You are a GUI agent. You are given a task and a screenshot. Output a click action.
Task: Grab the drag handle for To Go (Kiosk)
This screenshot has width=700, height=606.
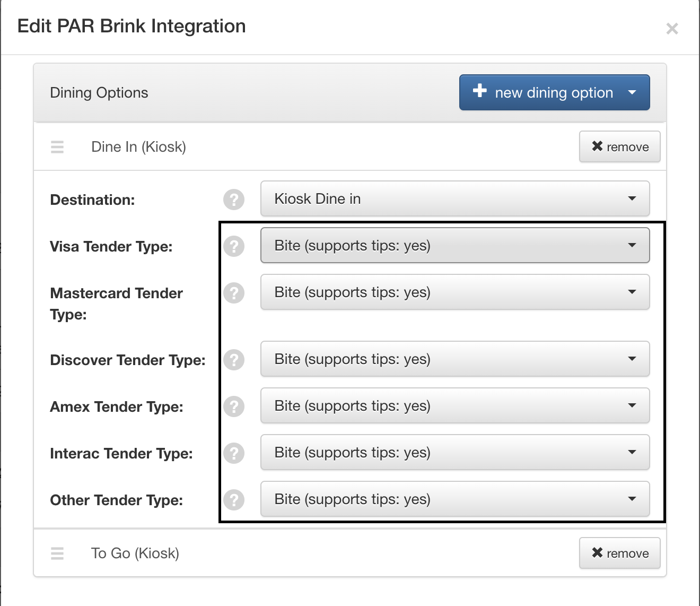[57, 553]
